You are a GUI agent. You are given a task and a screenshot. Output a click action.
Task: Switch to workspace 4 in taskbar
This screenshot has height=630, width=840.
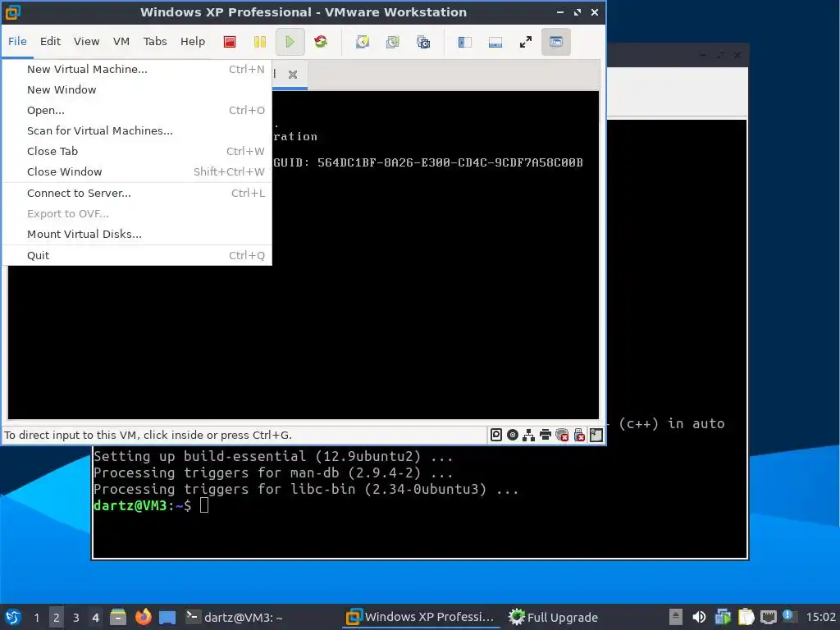[95, 618]
